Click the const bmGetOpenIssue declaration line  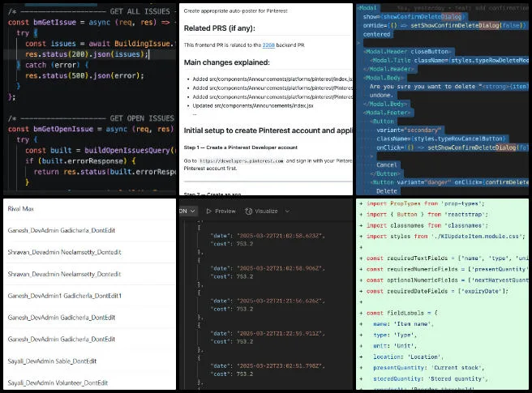[x=91, y=129]
